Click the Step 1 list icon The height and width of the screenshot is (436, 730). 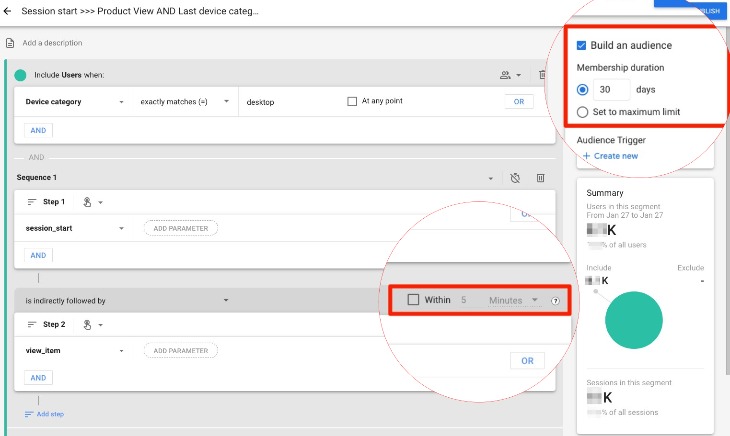click(x=32, y=202)
